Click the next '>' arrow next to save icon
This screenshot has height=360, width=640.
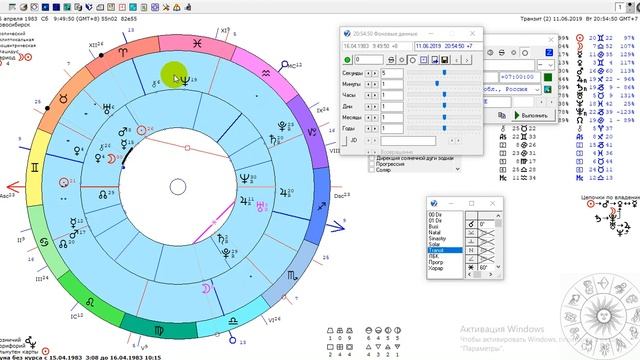coord(467,60)
